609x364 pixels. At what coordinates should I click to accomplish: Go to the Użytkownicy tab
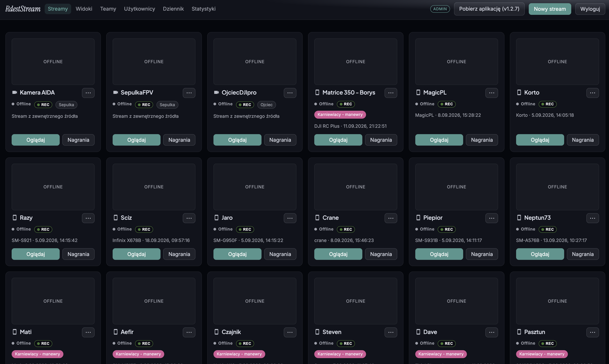tap(139, 9)
